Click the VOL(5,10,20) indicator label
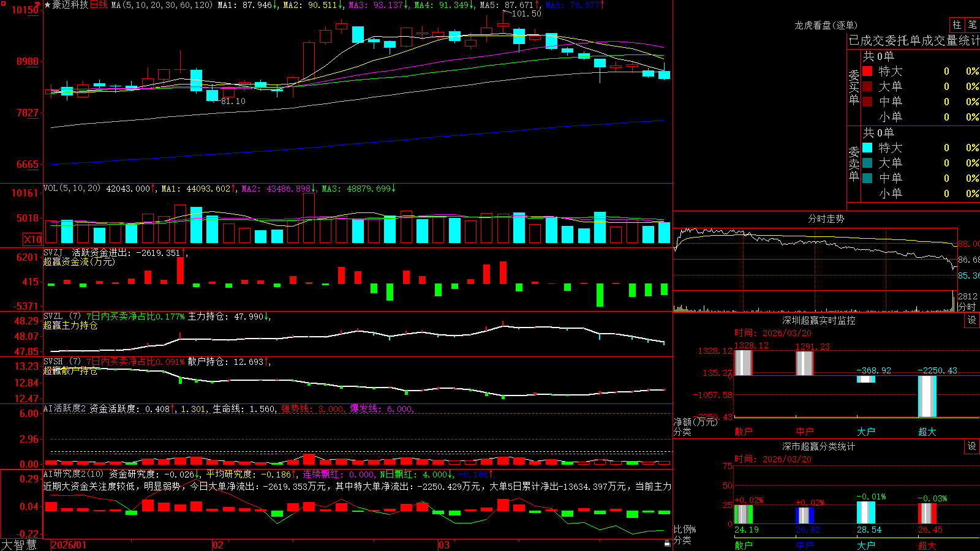This screenshot has width=980, height=551. pos(72,189)
